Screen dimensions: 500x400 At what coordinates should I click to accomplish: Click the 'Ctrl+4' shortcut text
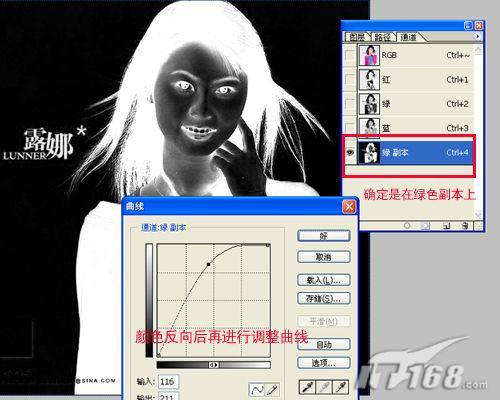click(457, 152)
